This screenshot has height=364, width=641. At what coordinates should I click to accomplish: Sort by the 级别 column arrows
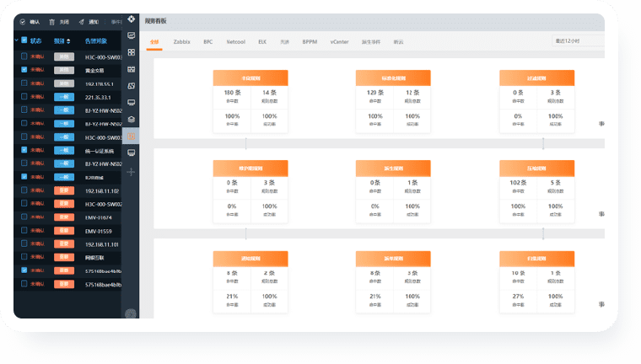click(x=68, y=40)
